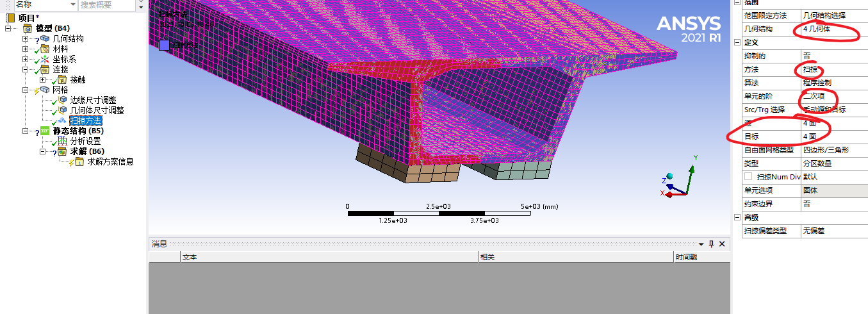This screenshot has width=868, height=314.
Task: Click the 文本 column header in messages
Action: coord(329,257)
